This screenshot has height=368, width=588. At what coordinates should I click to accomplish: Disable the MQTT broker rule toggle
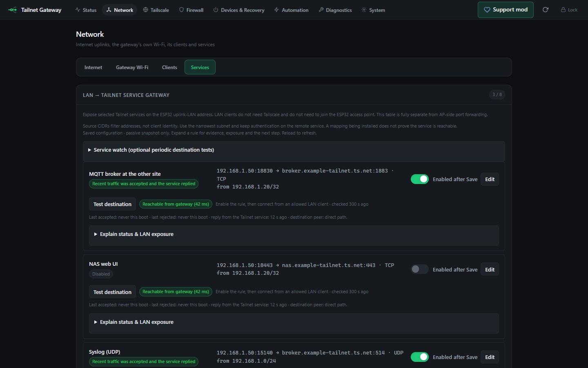[419, 179]
